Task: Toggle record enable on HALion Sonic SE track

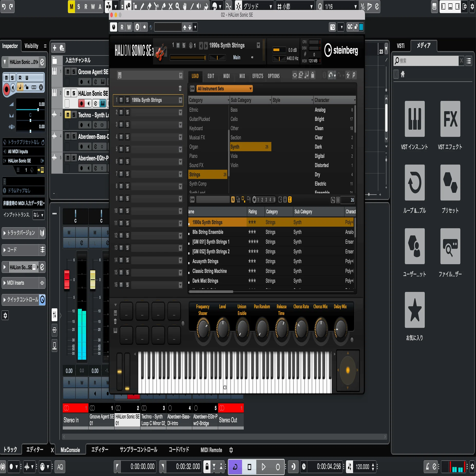Action: (x=81, y=103)
